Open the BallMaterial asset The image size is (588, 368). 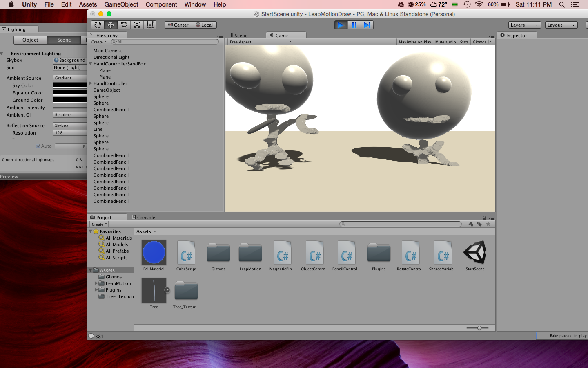(154, 252)
